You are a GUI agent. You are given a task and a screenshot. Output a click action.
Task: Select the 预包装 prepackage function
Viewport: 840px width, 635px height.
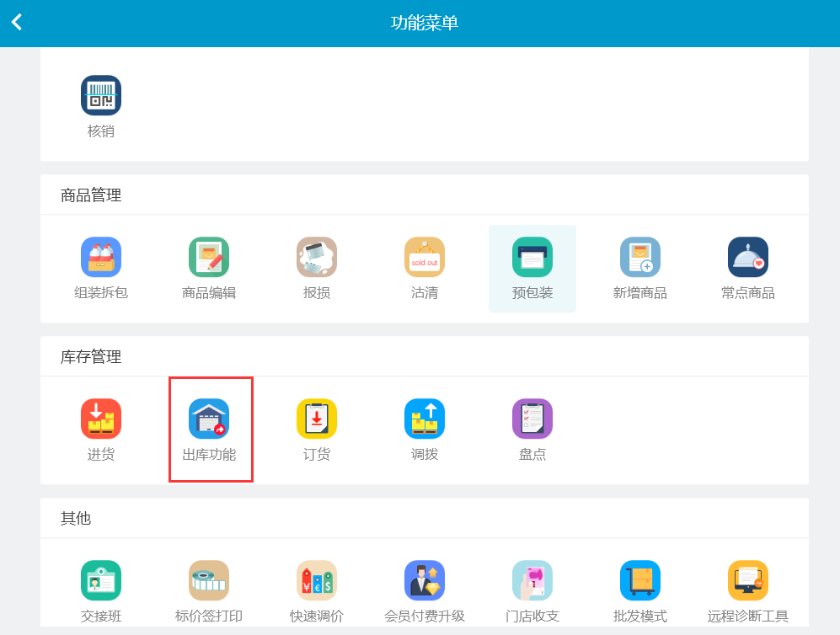pos(532,269)
